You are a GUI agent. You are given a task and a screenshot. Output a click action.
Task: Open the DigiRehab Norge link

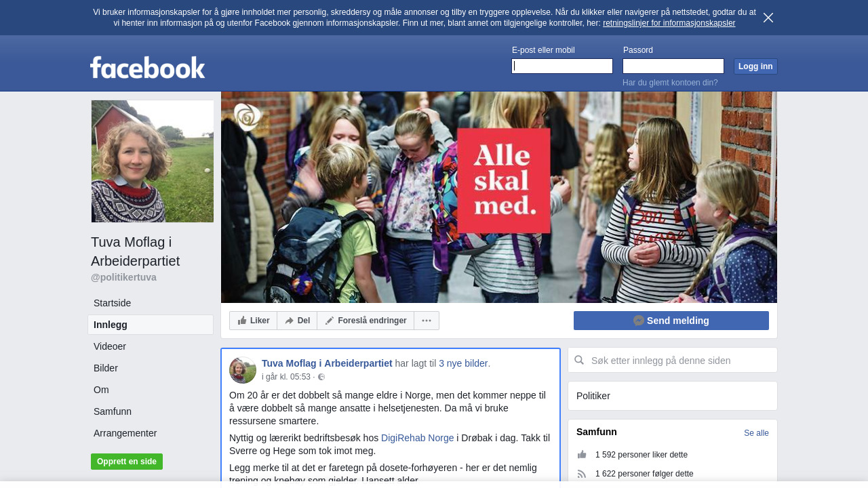click(x=418, y=438)
